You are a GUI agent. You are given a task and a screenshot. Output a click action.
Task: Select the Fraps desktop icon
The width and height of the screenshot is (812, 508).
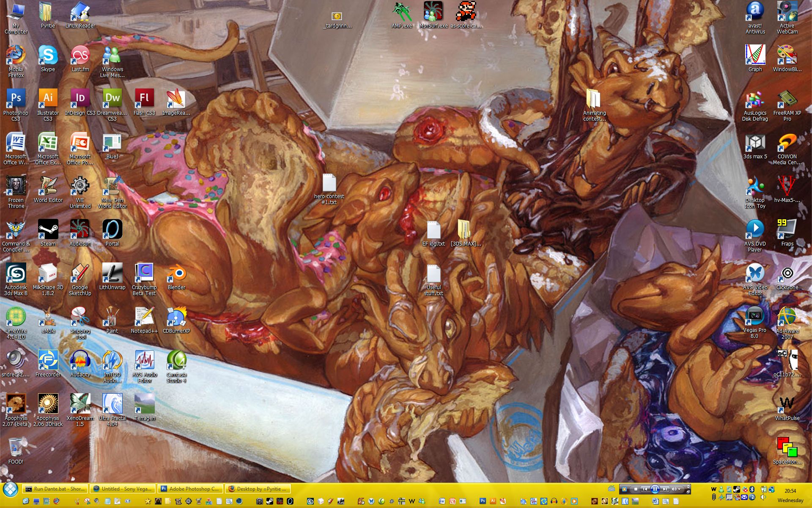(787, 232)
